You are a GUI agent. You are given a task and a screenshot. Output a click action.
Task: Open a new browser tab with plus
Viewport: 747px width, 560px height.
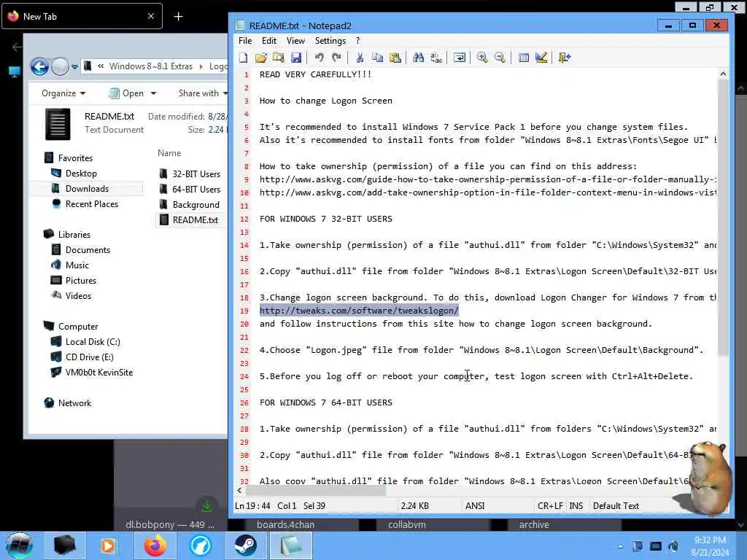(178, 17)
